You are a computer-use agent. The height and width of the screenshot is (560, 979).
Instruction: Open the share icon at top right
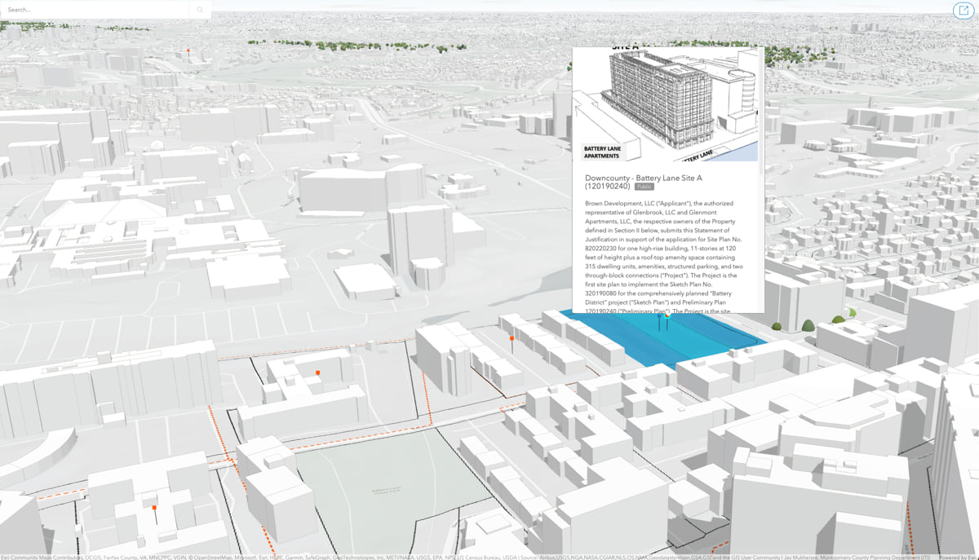coord(961,11)
